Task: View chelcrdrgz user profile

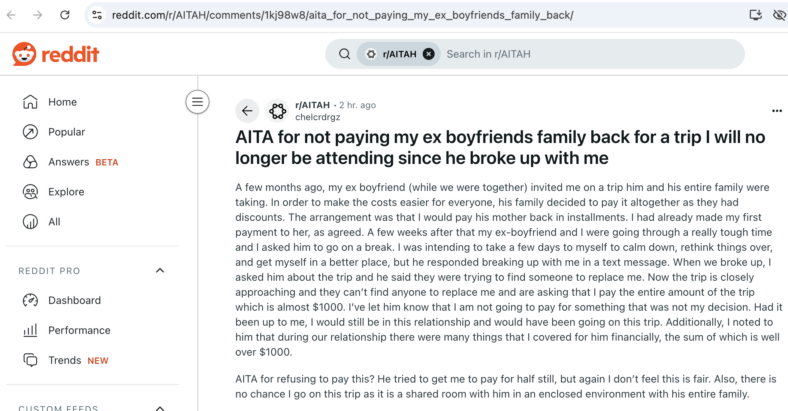Action: pos(318,117)
